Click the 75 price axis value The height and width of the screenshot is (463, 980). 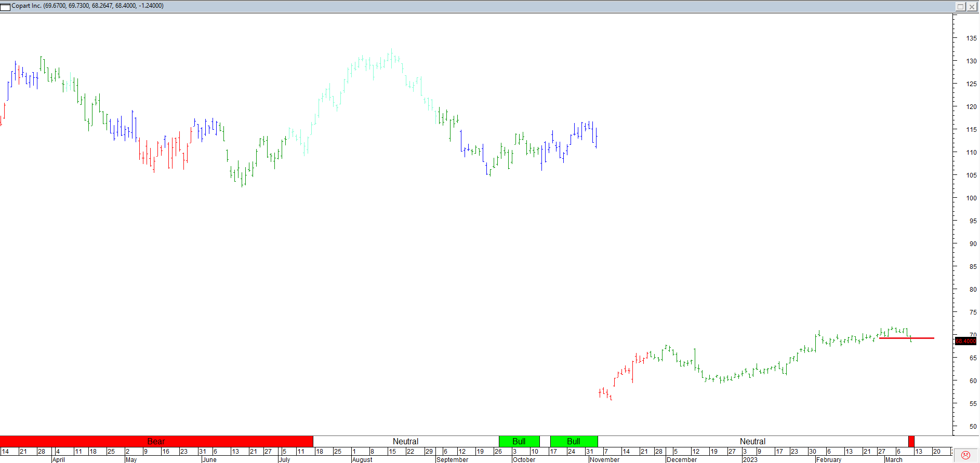(x=973, y=312)
